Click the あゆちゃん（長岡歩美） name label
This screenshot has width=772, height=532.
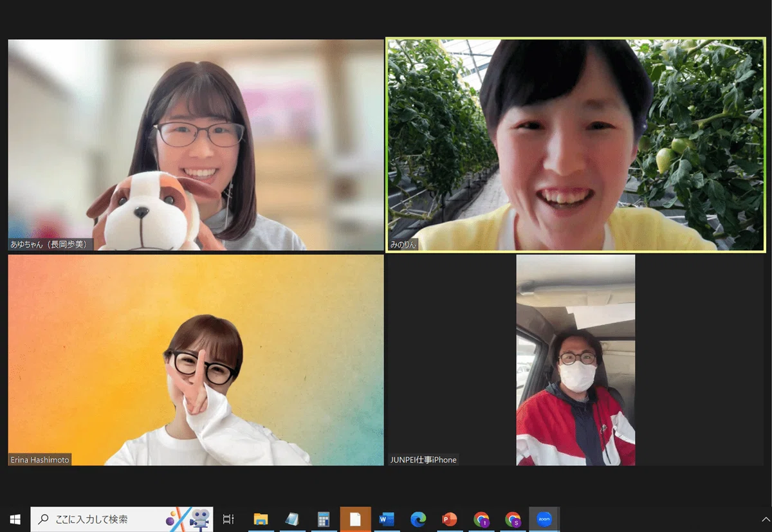pyautogui.click(x=51, y=244)
